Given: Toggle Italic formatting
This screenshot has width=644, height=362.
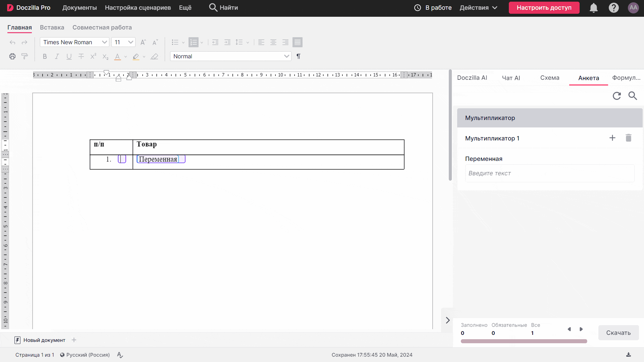Looking at the screenshot, I should click(x=57, y=56).
